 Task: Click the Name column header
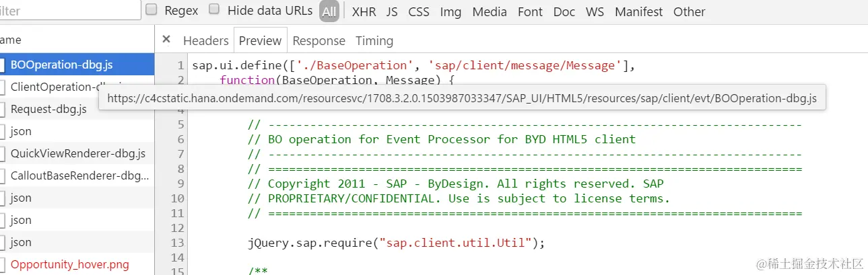coord(77,40)
